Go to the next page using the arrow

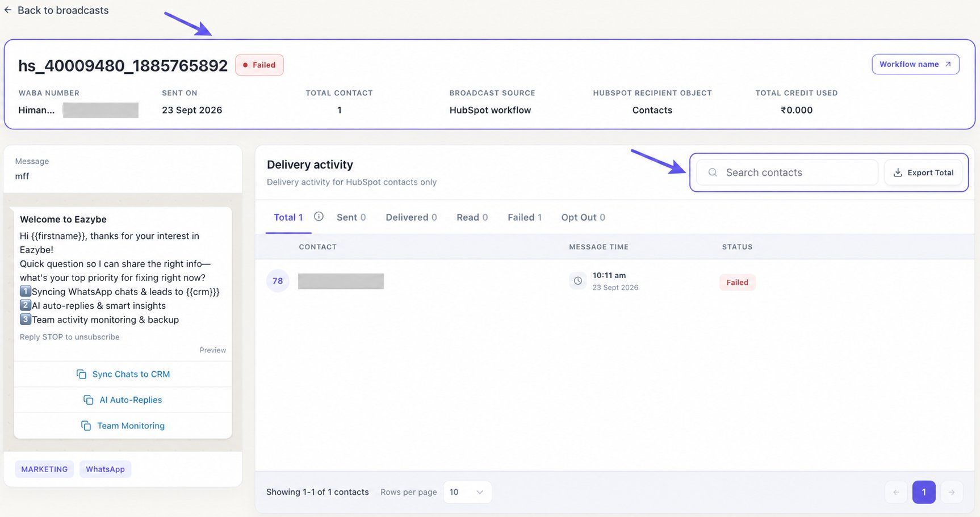point(952,492)
